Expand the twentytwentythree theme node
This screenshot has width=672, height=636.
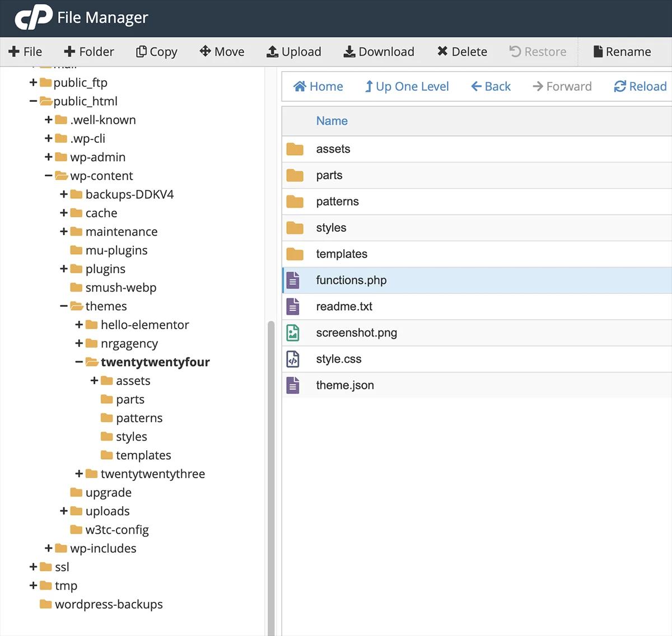[x=79, y=474]
